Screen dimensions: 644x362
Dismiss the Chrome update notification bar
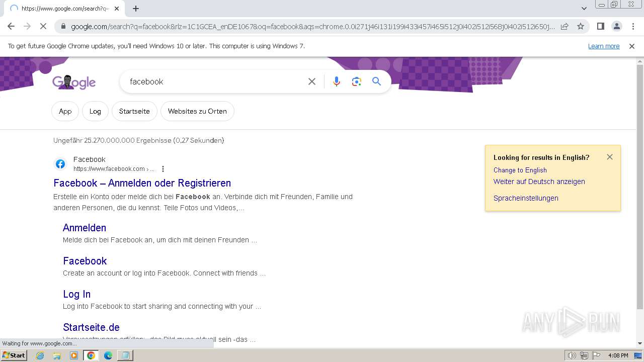click(632, 46)
